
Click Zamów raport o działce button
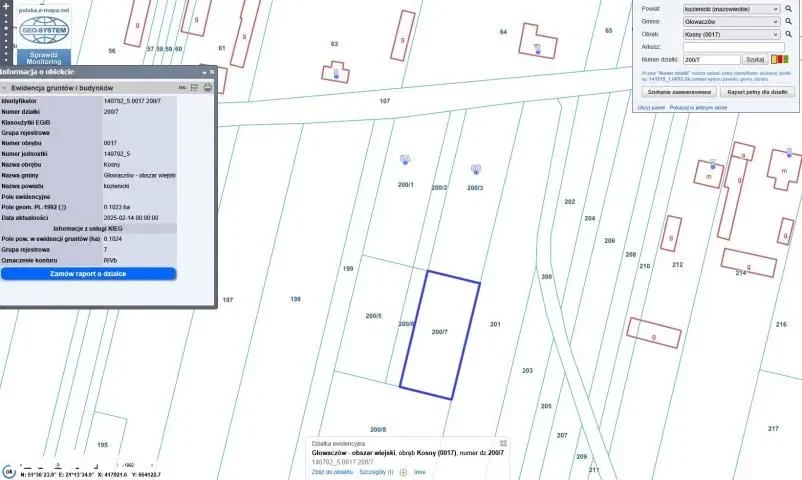point(88,273)
